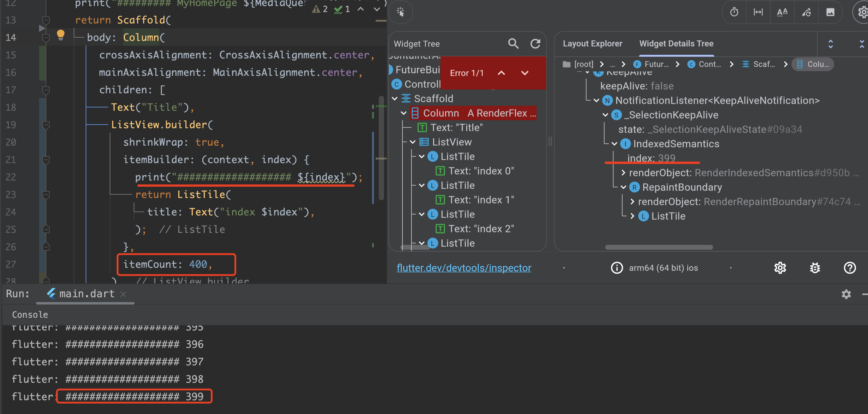Screen dimensions: 868x414
Task: Collapse the IndexedSemantics node
Action: (x=614, y=144)
